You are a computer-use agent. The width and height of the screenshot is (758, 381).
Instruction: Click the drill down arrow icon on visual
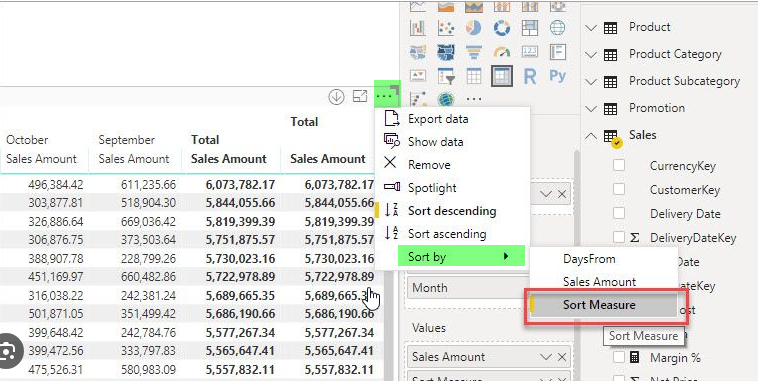(x=336, y=97)
